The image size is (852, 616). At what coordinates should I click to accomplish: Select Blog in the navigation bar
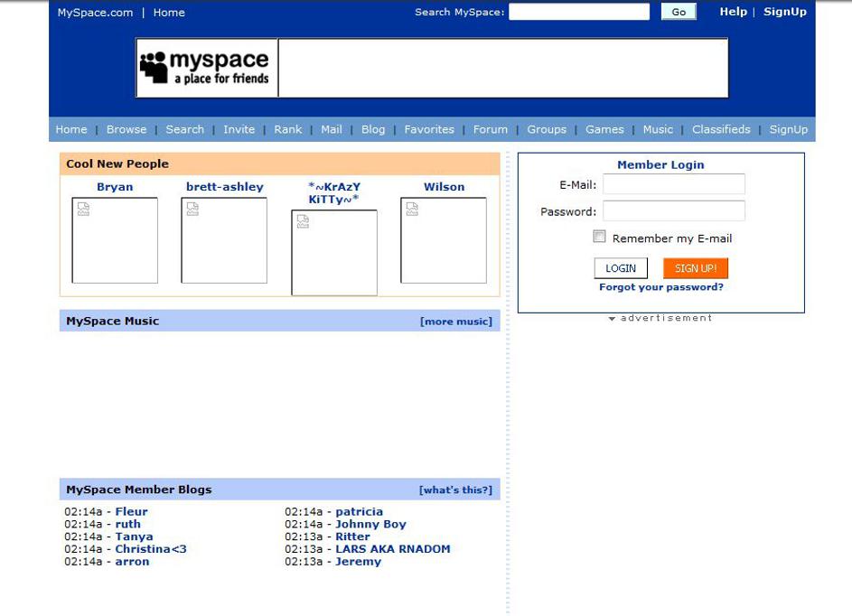pos(373,129)
